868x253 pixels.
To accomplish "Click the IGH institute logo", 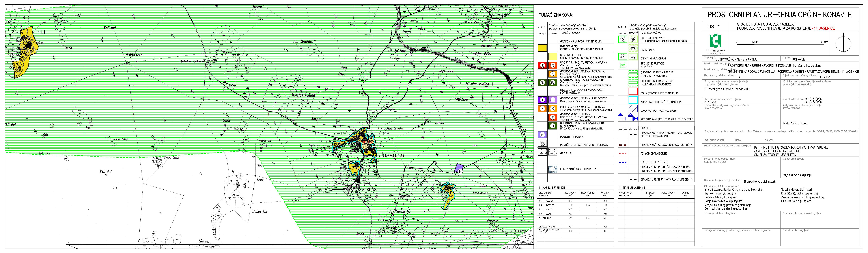I will pyautogui.click(x=715, y=41).
